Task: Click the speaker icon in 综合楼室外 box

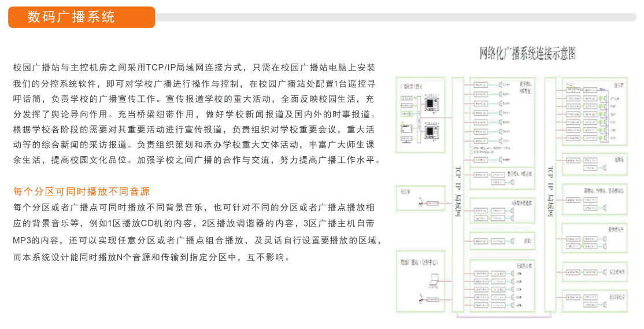Action: click(x=605, y=271)
